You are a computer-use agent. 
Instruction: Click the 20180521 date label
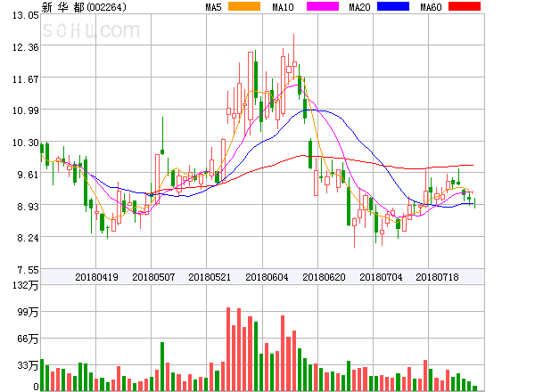pyautogui.click(x=210, y=277)
